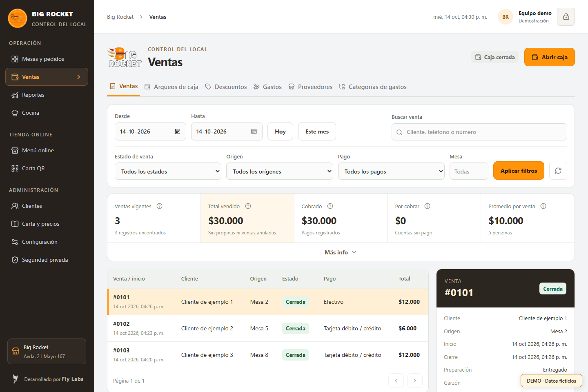The width and height of the screenshot is (588, 392).
Task: Open Menú online in the sidebar
Action: [47, 150]
